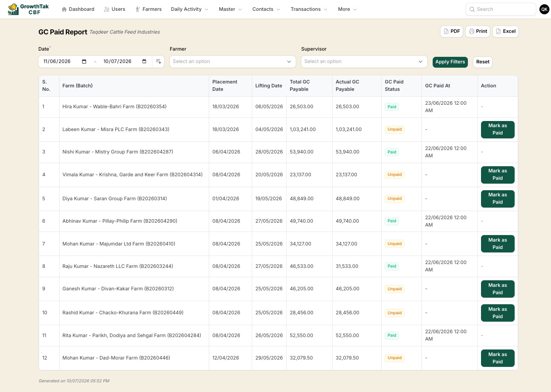Click Apply Filters button

450,62
